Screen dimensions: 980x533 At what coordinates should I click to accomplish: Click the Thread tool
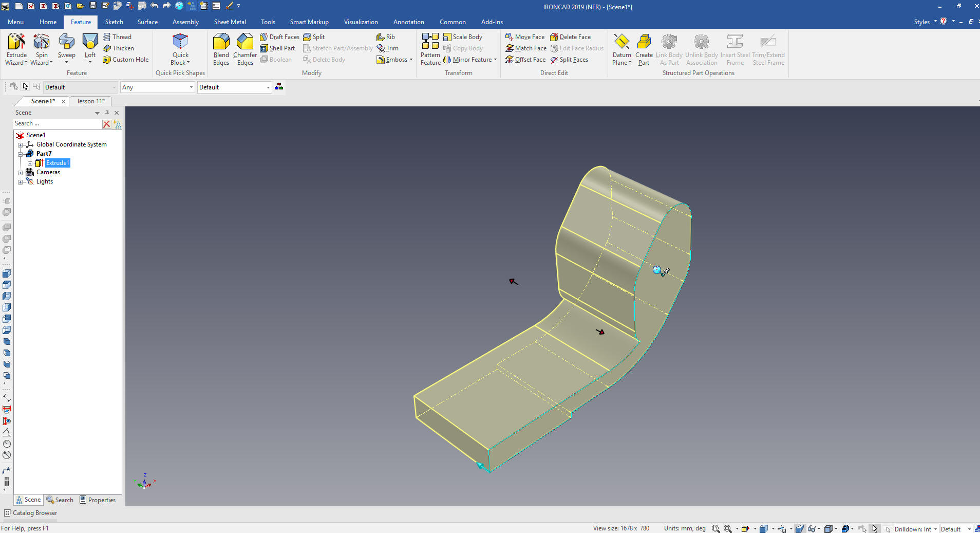(x=117, y=37)
